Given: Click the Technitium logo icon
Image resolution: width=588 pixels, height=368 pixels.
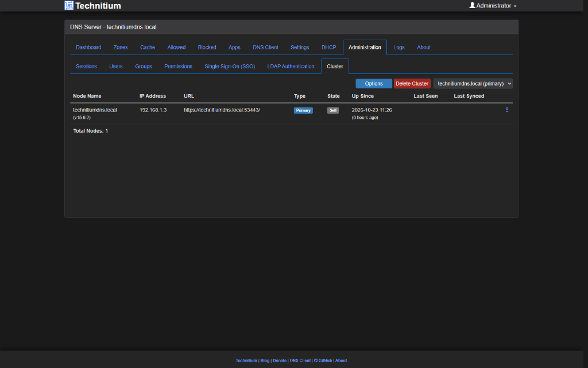Looking at the screenshot, I should pos(69,5).
